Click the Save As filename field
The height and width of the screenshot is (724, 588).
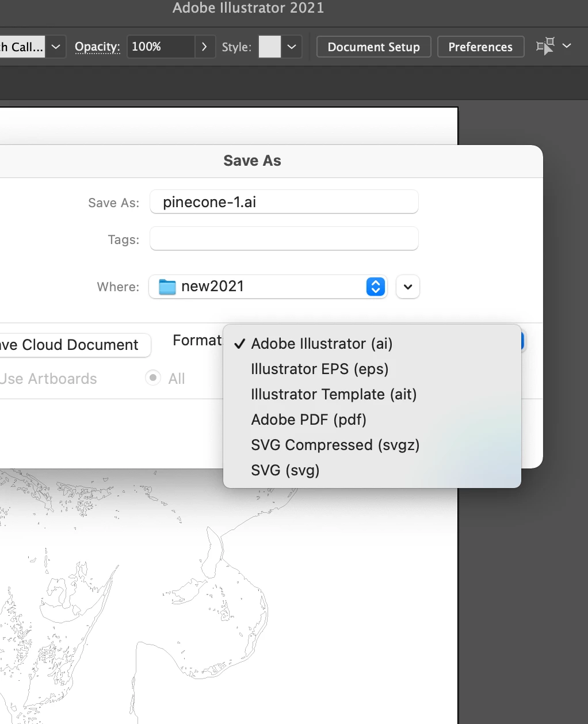tap(284, 202)
